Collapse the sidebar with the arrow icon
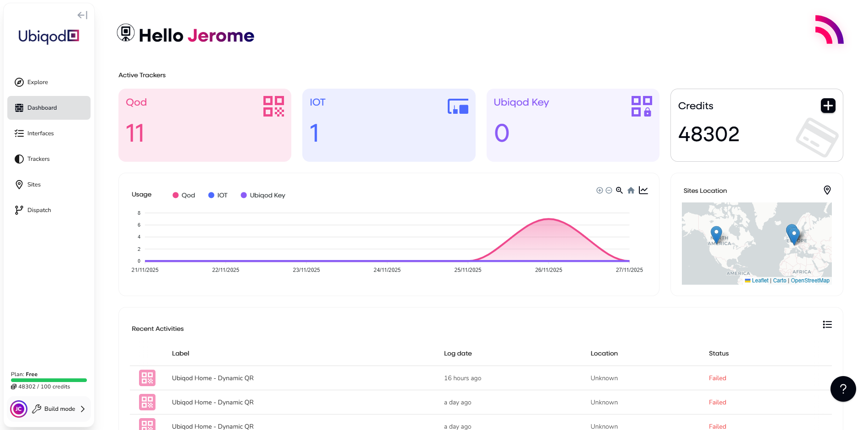 82,15
